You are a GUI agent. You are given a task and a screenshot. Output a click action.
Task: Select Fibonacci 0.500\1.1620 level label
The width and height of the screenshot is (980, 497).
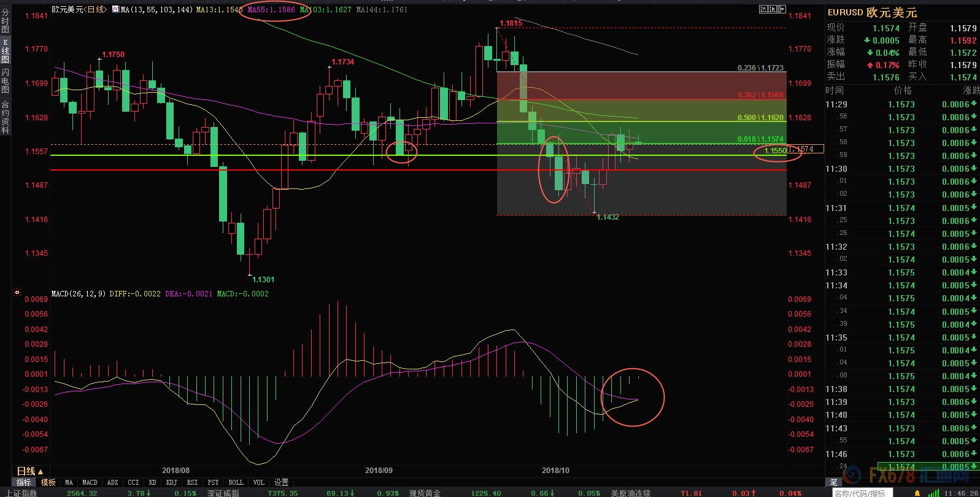coord(760,117)
